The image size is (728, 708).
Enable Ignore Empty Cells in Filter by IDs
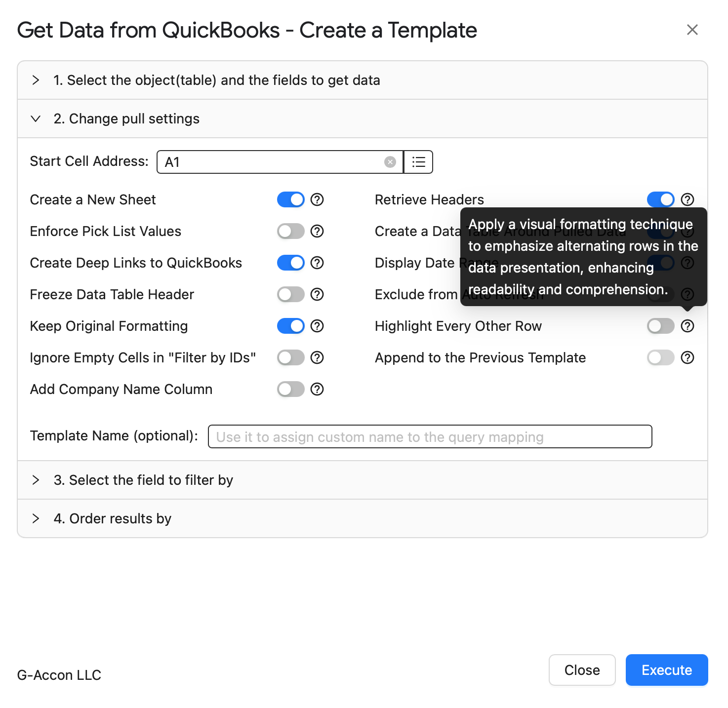tap(291, 357)
